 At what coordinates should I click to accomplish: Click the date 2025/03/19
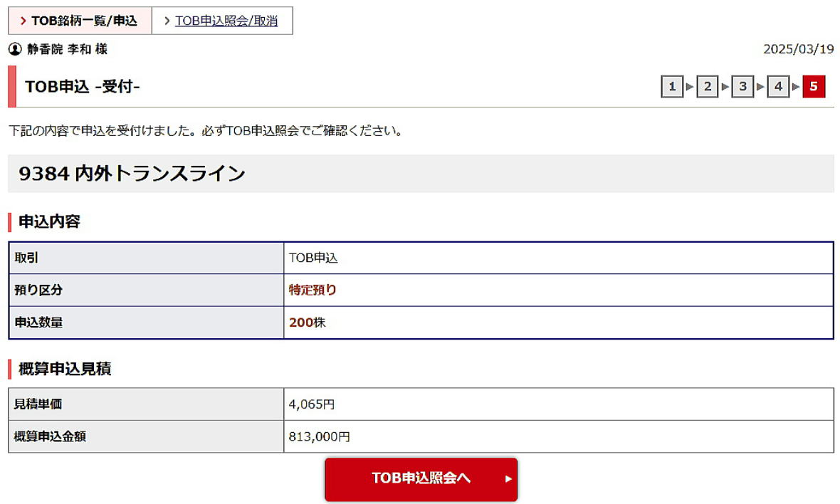point(798,49)
